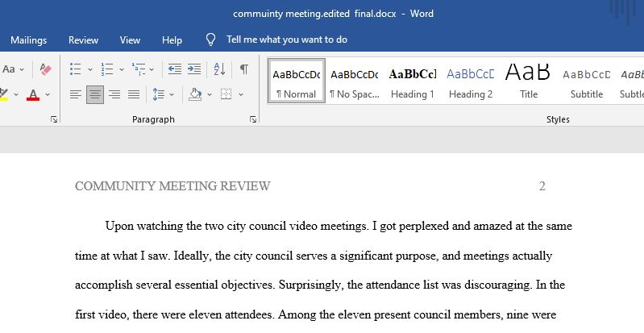Align text to the left
Viewport: 644px width, 333px height.
(75, 94)
